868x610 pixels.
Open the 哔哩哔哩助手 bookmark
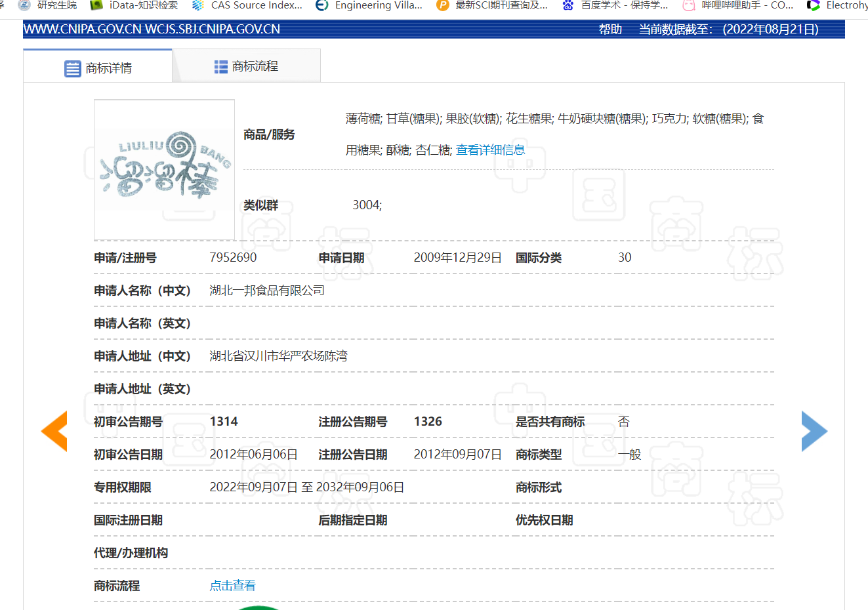[x=737, y=5]
